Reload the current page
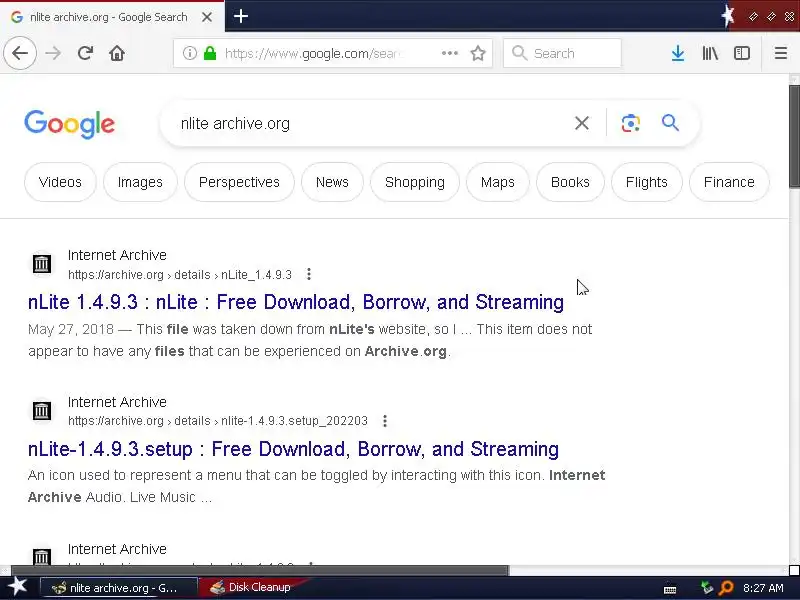The height and width of the screenshot is (600, 800). (85, 53)
